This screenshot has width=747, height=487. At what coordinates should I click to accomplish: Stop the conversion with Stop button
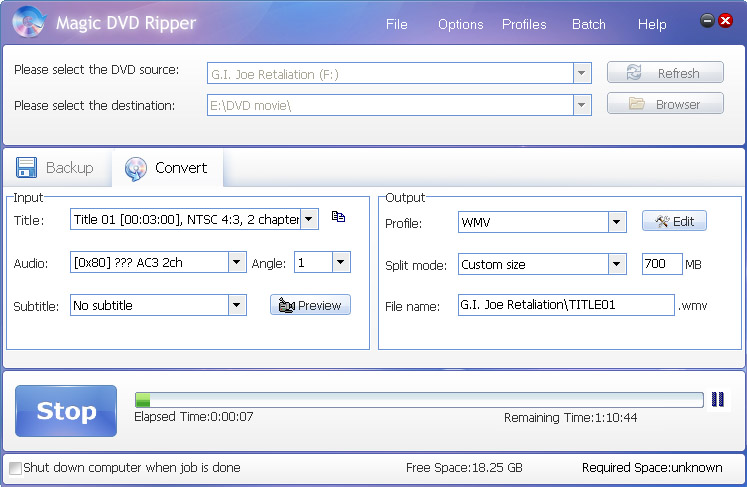point(66,411)
